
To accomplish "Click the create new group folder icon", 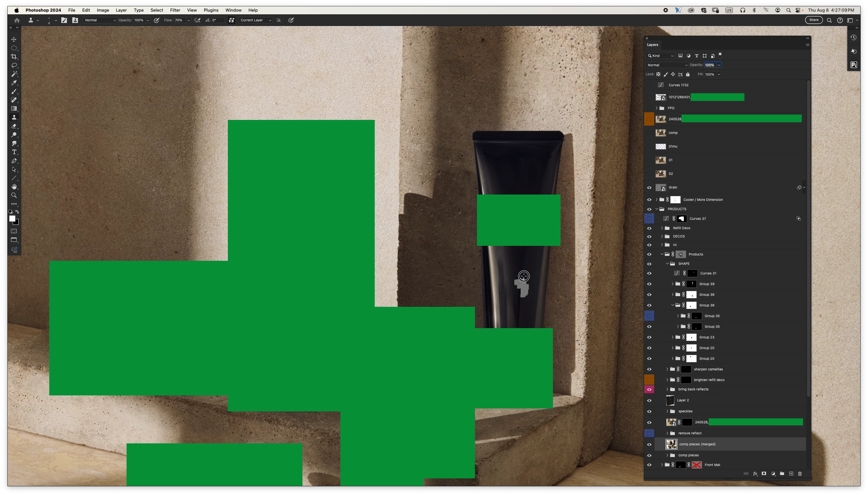I will (782, 474).
